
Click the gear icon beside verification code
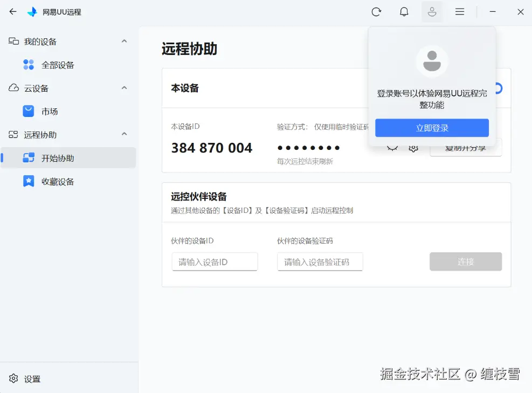point(413,148)
